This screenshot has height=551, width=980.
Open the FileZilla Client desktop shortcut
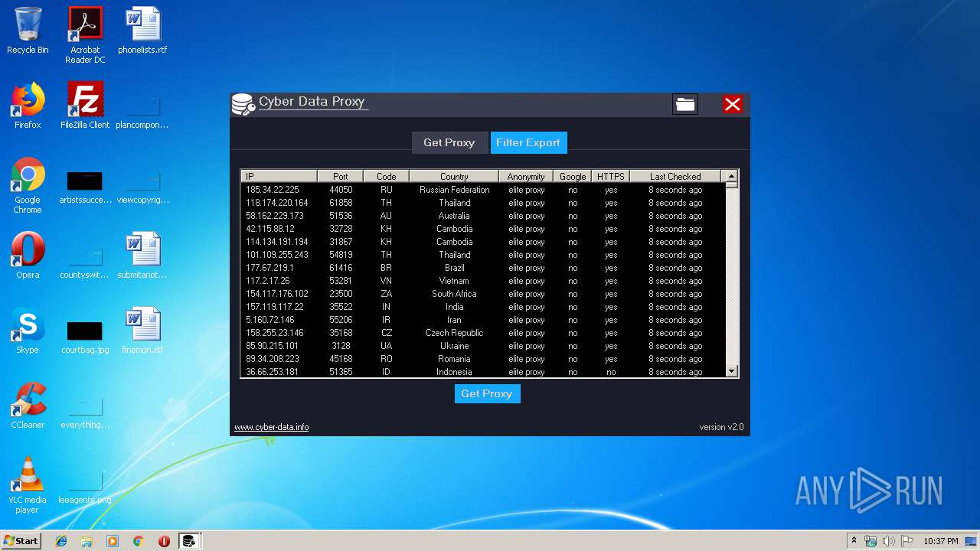tap(85, 106)
